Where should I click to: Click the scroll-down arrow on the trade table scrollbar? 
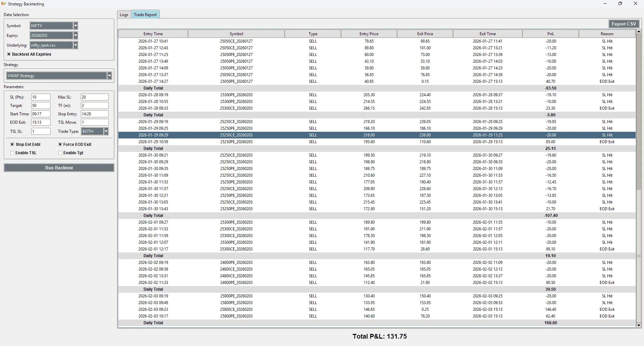click(x=639, y=325)
